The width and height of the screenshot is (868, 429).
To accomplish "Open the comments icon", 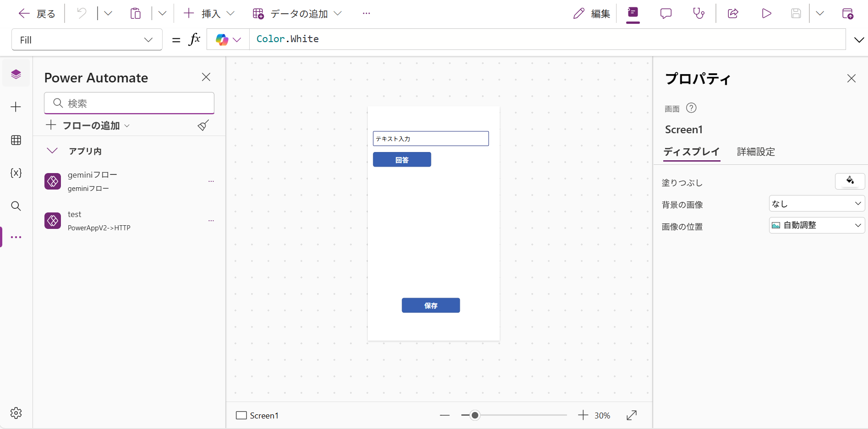I will [x=666, y=13].
